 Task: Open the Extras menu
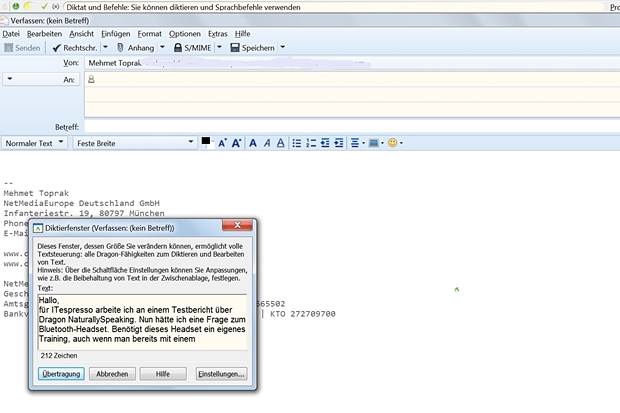click(217, 34)
